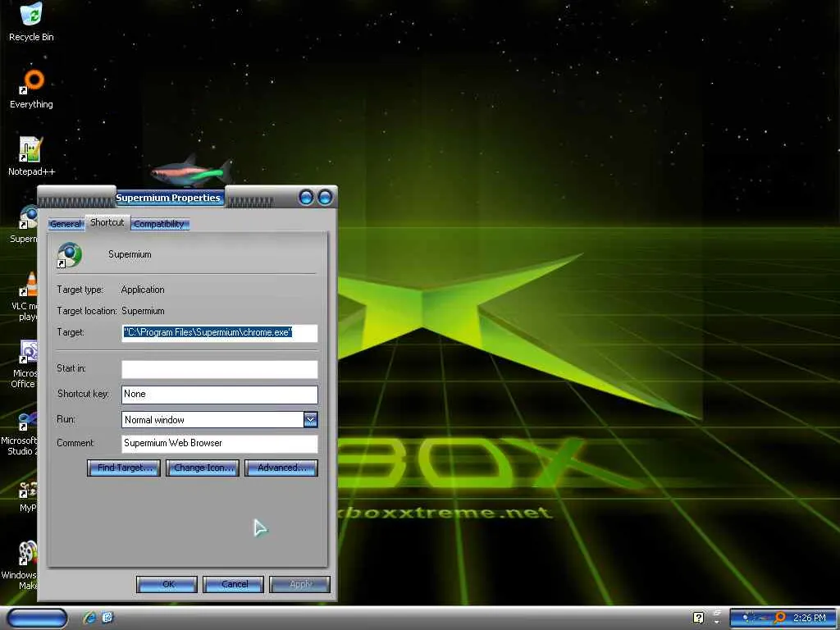This screenshot has width=840, height=630.
Task: Click the Everything magnifier tray icon
Action: [x=779, y=618]
